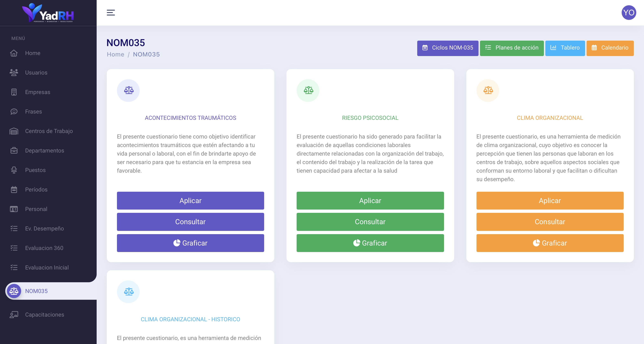Click the NOM035 breadcrumb text
644x344 pixels.
coord(146,54)
